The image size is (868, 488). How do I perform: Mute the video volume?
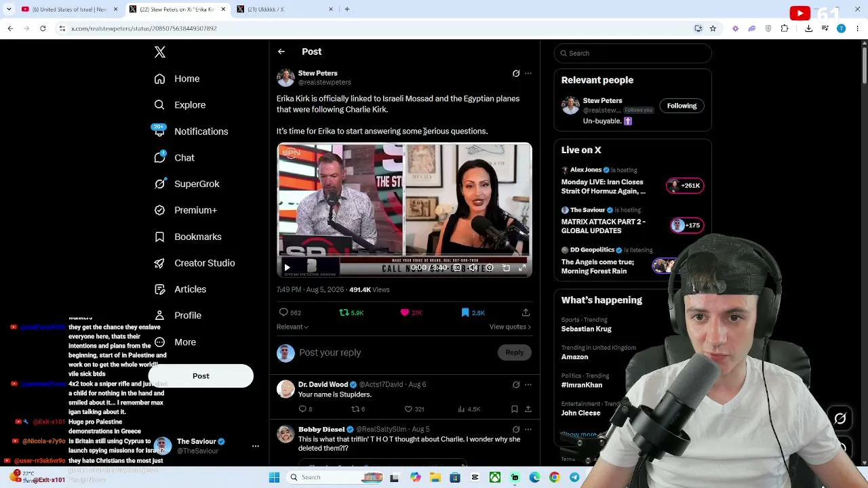point(473,268)
